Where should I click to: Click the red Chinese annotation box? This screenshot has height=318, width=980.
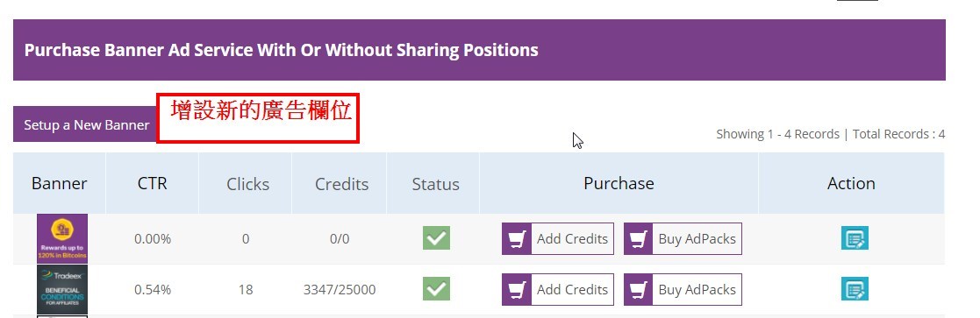coord(258,118)
